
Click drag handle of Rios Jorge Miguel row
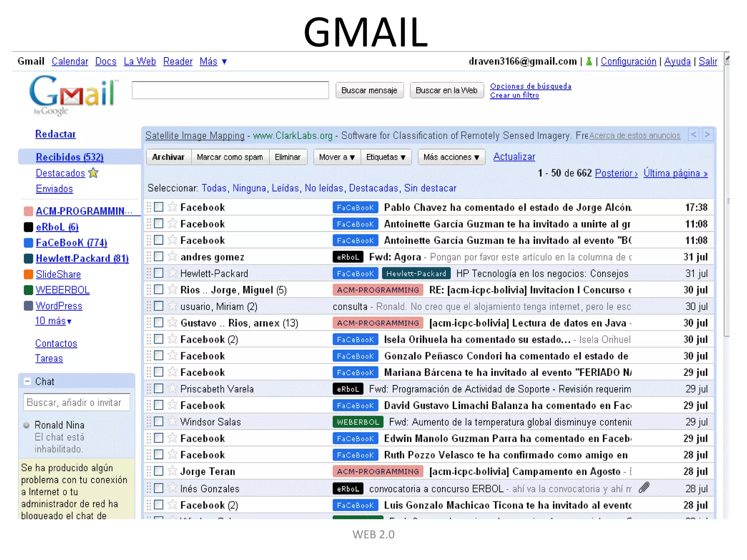coord(149,290)
